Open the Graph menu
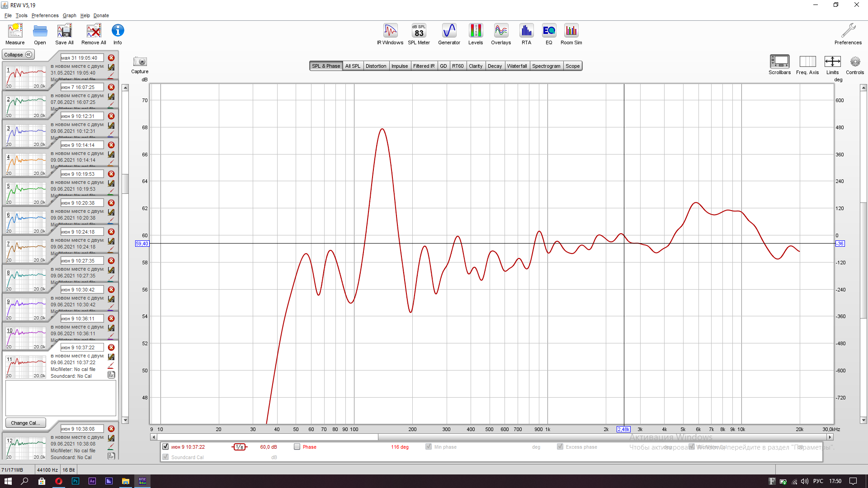868x488 pixels. tap(69, 15)
